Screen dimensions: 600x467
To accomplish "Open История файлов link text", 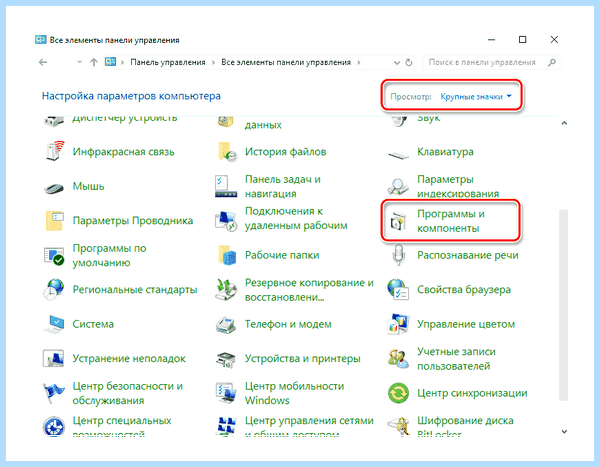I will [x=285, y=152].
